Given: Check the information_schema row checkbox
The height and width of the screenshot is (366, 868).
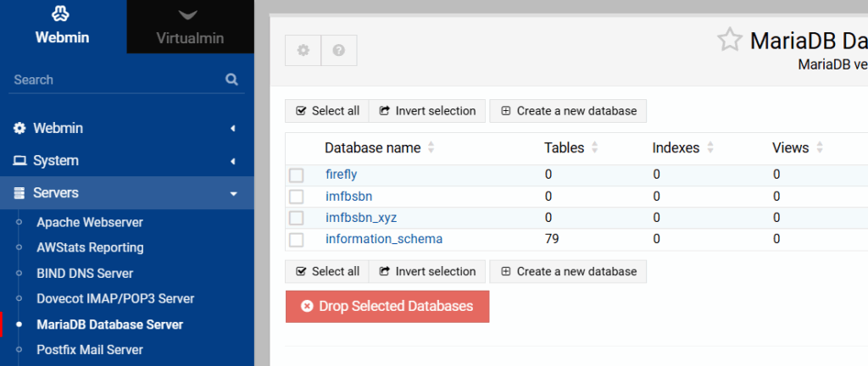Looking at the screenshot, I should 296,240.
